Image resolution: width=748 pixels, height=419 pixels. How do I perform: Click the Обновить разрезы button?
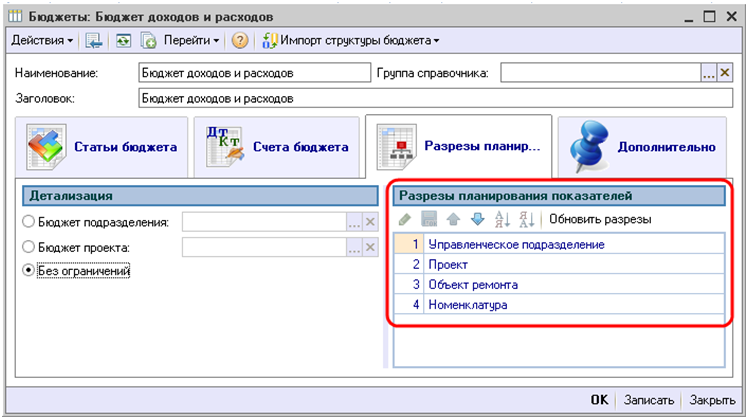(x=600, y=219)
